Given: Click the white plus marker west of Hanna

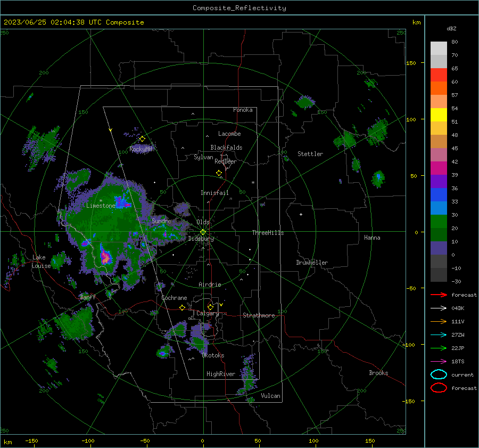Looking at the screenshot, I should pyautogui.click(x=301, y=214).
